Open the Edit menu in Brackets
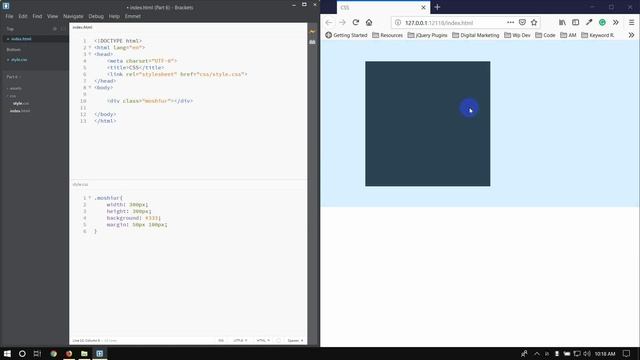 click(x=23, y=16)
